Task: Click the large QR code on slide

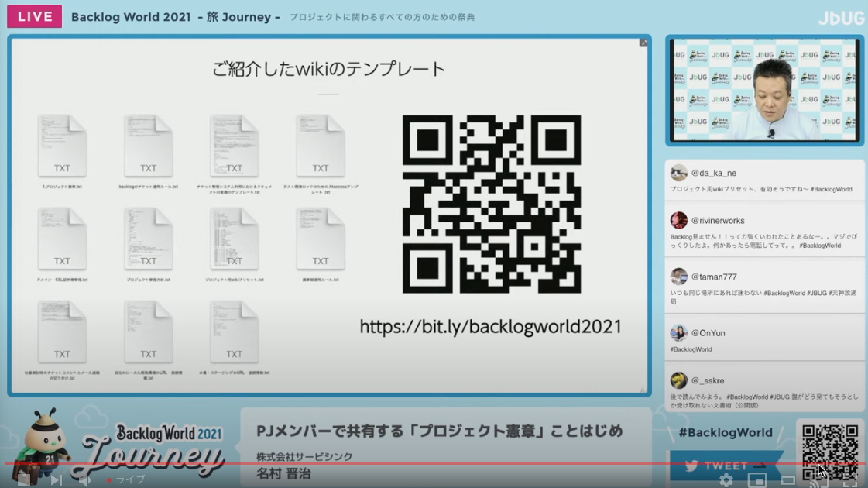Action: (492, 204)
